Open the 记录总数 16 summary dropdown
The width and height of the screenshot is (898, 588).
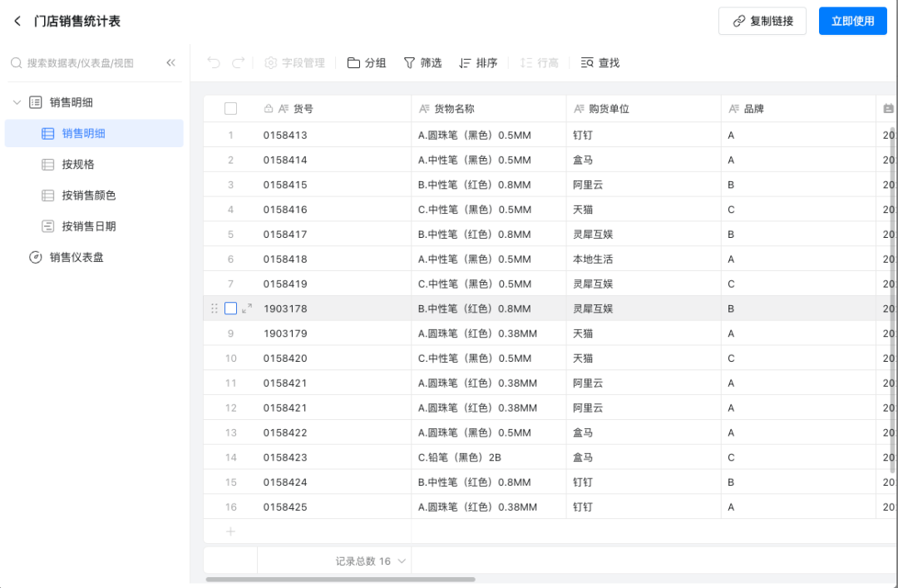pos(370,561)
